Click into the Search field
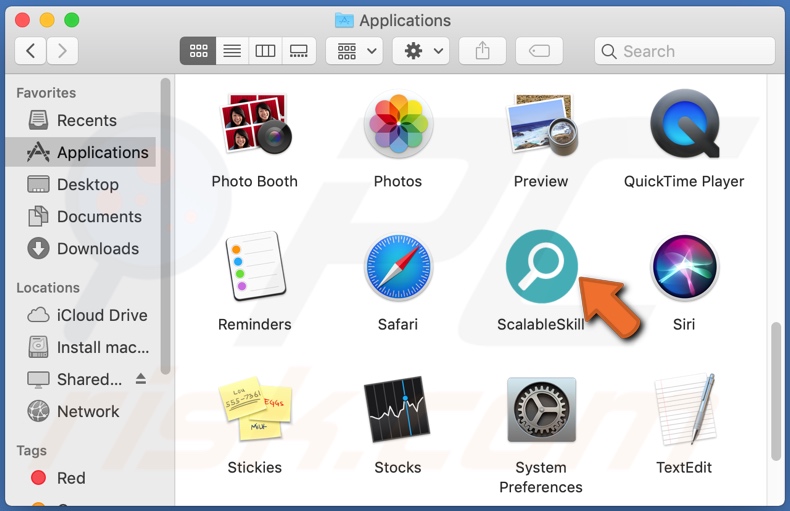Image resolution: width=790 pixels, height=511 pixels. point(685,51)
